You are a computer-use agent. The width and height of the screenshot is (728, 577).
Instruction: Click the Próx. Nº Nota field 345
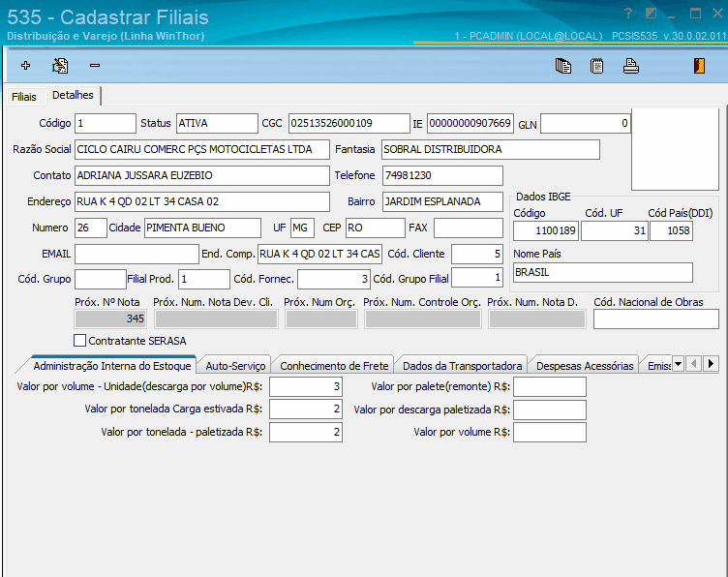110,319
